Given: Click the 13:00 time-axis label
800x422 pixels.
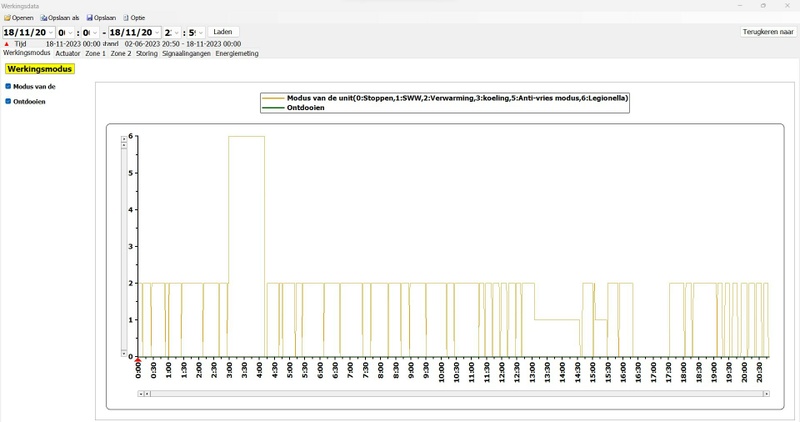Looking at the screenshot, I should [532, 372].
